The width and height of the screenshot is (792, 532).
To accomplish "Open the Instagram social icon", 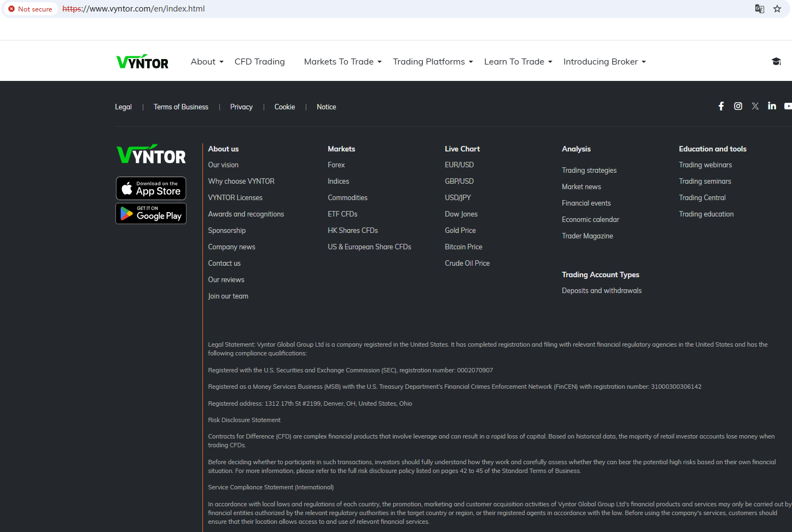I will click(x=738, y=106).
